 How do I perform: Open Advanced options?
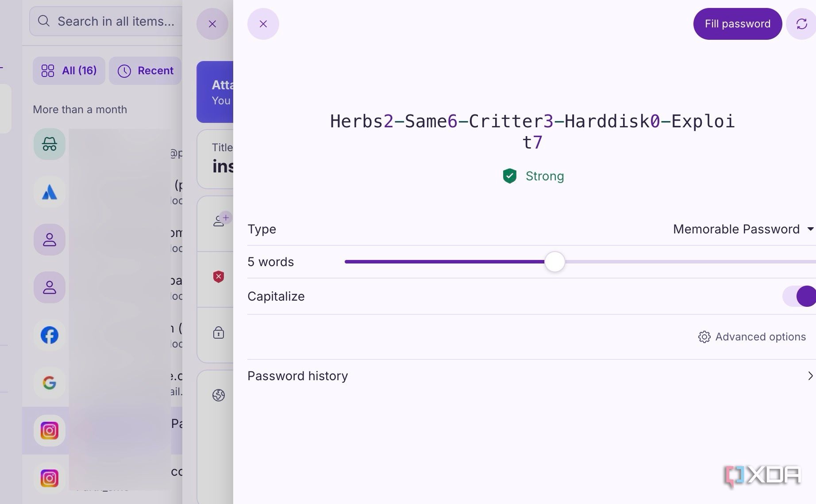pos(752,337)
